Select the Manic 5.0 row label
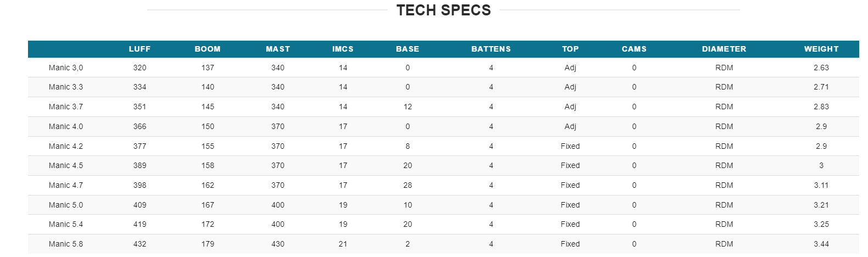This screenshot has height=257, width=868. (66, 205)
